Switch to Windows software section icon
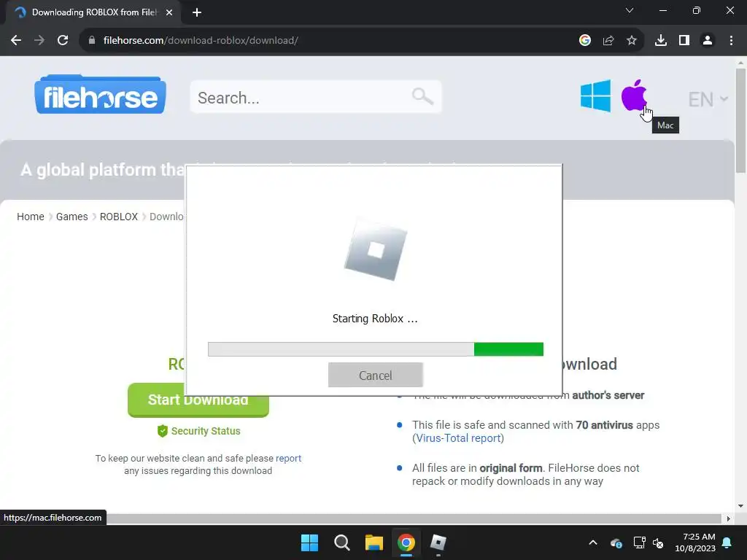 pyautogui.click(x=595, y=96)
